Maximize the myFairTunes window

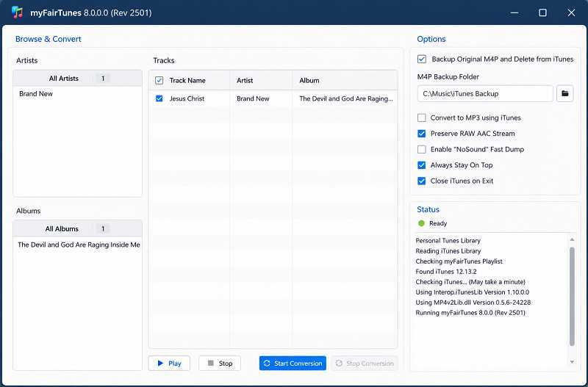(542, 12)
